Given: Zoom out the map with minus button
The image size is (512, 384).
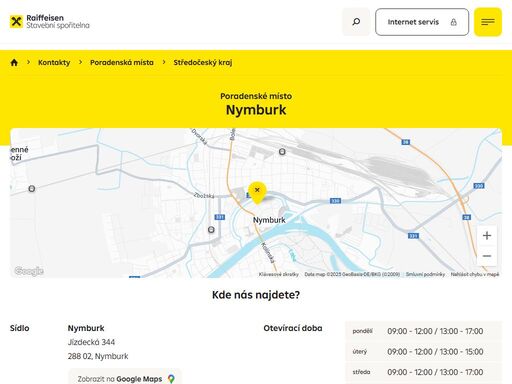Looking at the screenshot, I should click(487, 256).
